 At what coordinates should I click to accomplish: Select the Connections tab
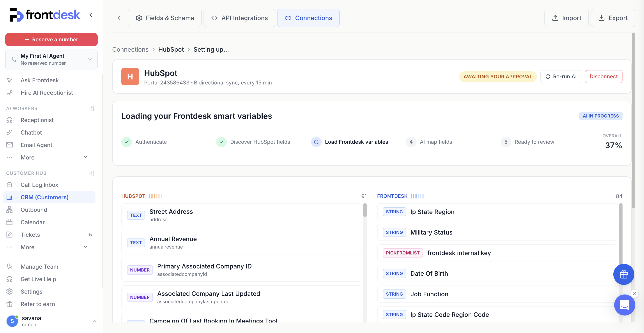coord(308,18)
